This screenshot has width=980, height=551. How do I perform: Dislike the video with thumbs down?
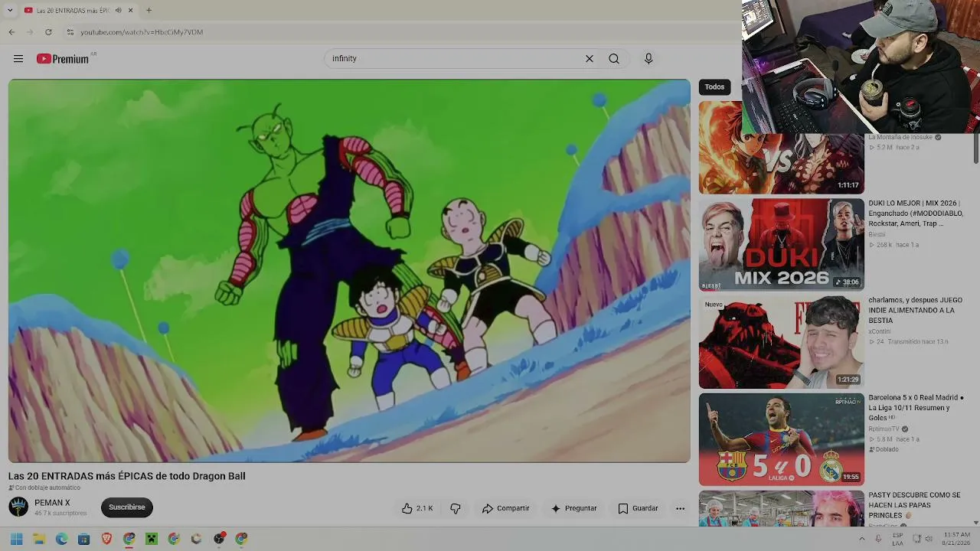(456, 508)
